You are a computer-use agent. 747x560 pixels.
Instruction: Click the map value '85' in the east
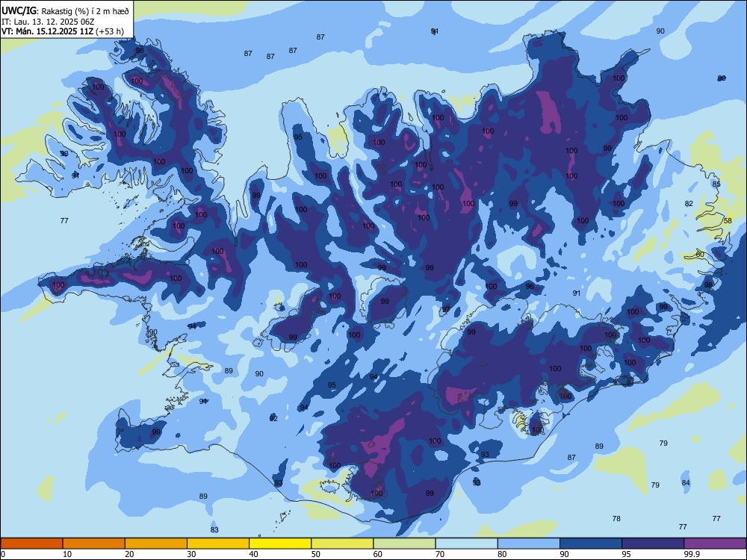point(716,184)
